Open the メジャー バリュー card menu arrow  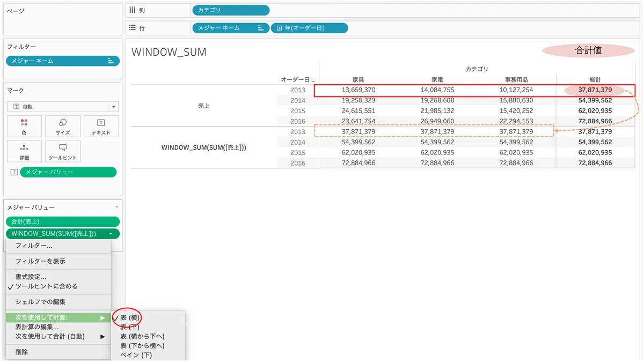point(116,207)
